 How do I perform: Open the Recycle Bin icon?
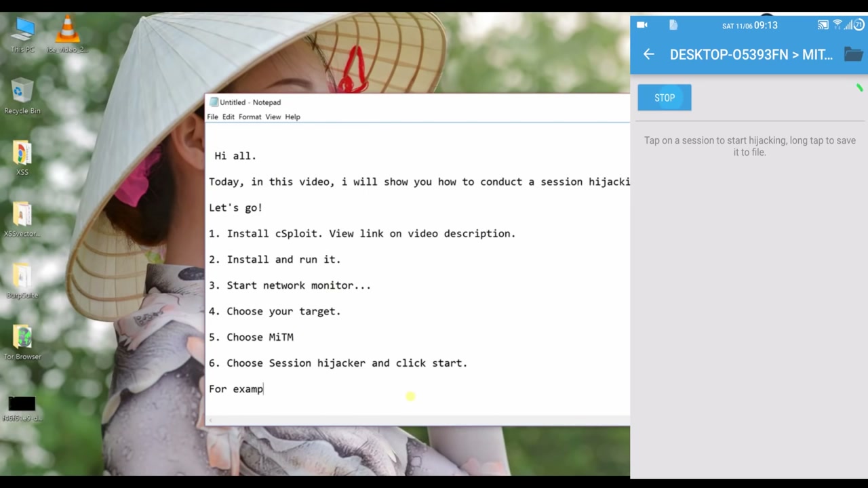(22, 96)
